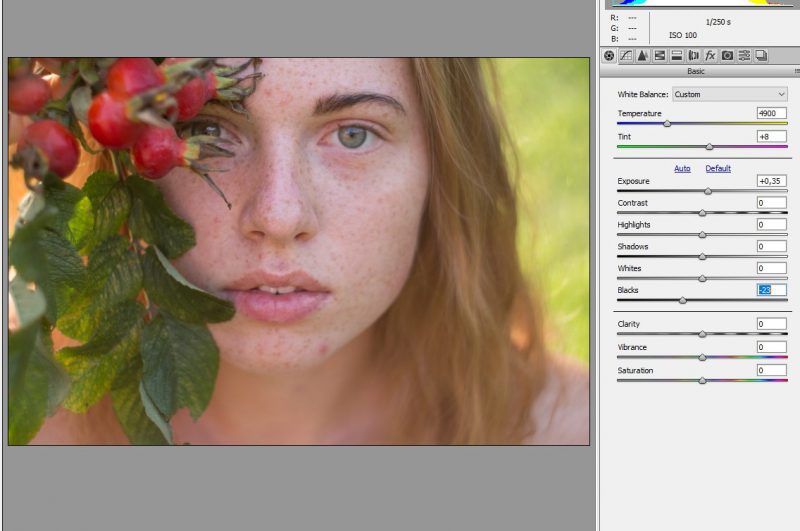Click the Clarity value field
This screenshot has width=800, height=531.
pyautogui.click(x=771, y=324)
